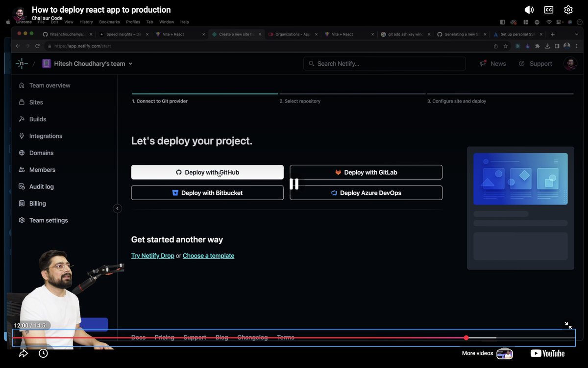Open the Help menu in macOS menu bar
This screenshot has width=588, height=368.
pos(185,22)
